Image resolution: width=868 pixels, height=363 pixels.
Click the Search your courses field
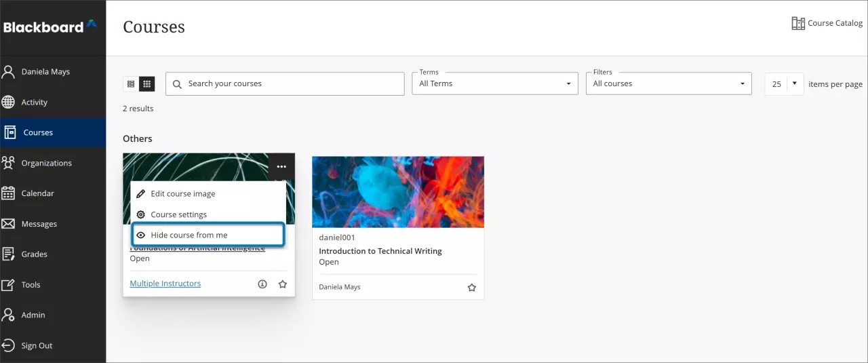(x=285, y=84)
